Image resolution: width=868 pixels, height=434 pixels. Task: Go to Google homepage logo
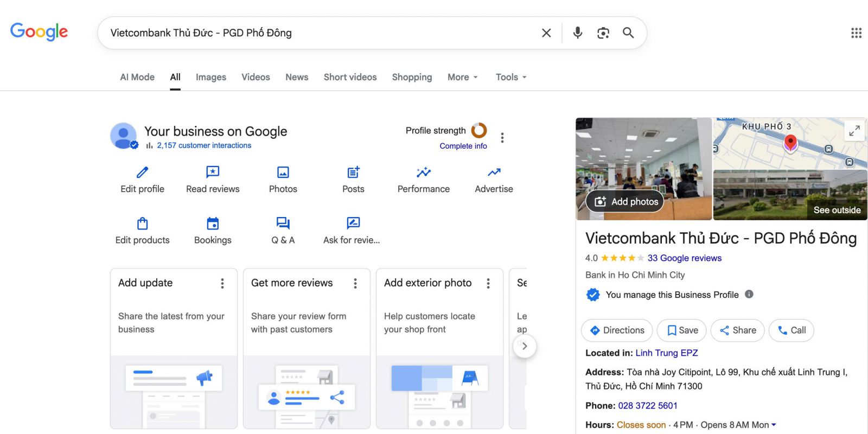coord(39,32)
